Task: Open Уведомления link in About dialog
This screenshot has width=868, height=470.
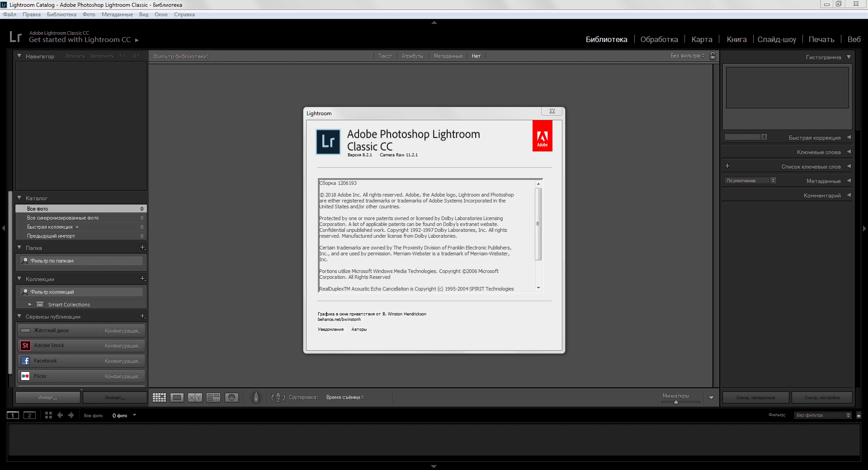Action: (x=330, y=329)
